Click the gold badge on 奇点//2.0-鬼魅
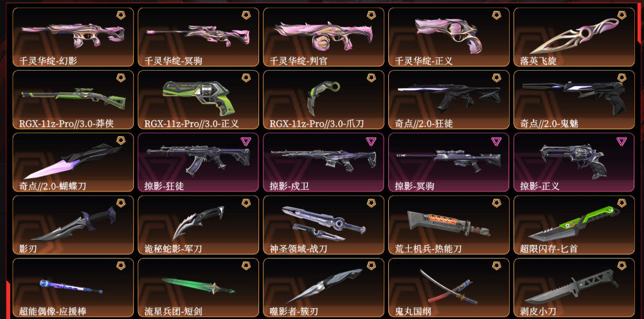644x319 pixels. pos(622,78)
